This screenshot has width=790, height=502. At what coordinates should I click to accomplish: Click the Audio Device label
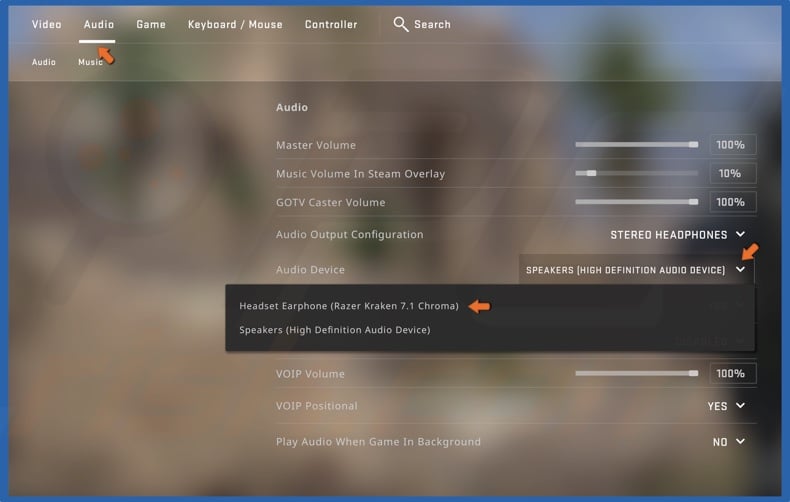click(310, 270)
